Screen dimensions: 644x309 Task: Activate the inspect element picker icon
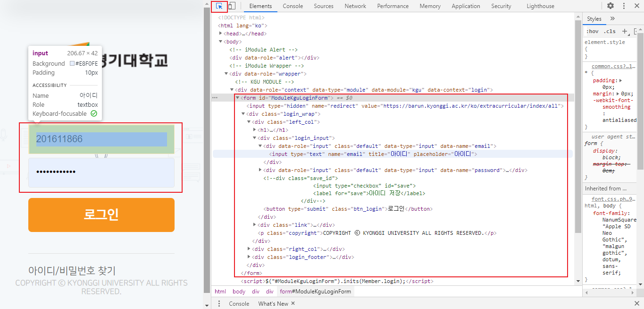(219, 6)
